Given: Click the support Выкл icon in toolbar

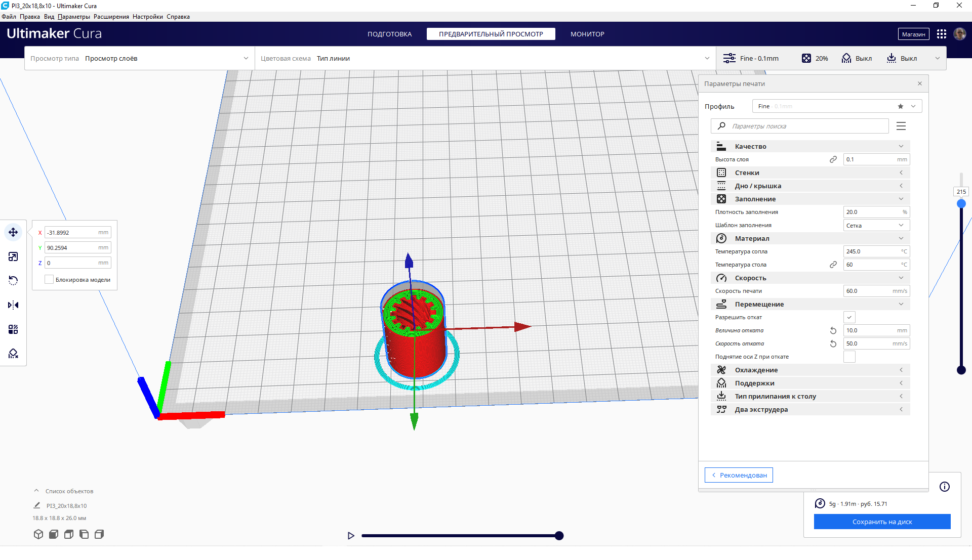Looking at the screenshot, I should [846, 58].
